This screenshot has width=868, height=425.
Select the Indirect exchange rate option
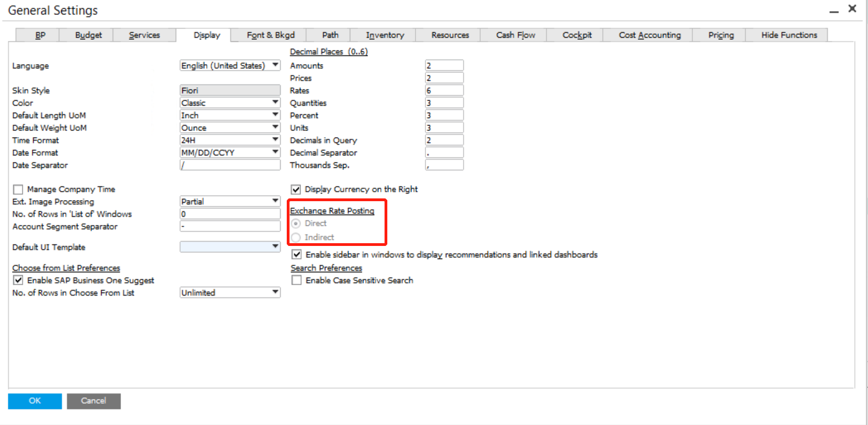coord(296,237)
